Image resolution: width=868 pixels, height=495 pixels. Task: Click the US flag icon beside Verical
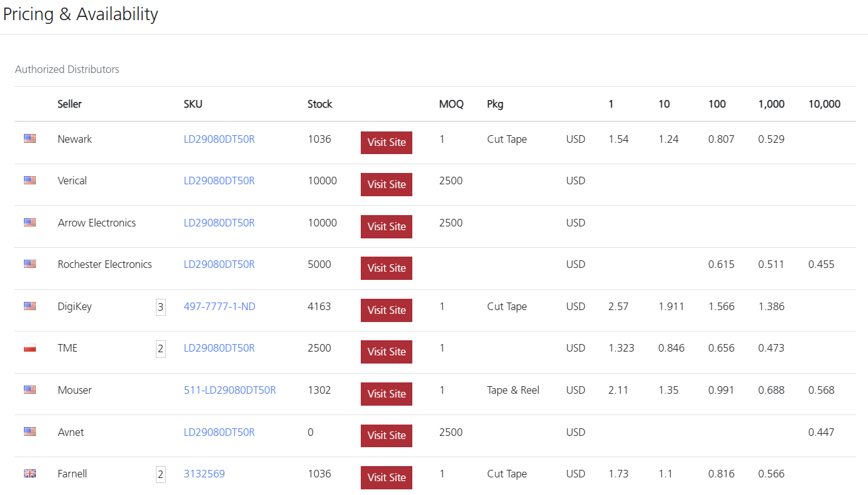tap(30, 181)
